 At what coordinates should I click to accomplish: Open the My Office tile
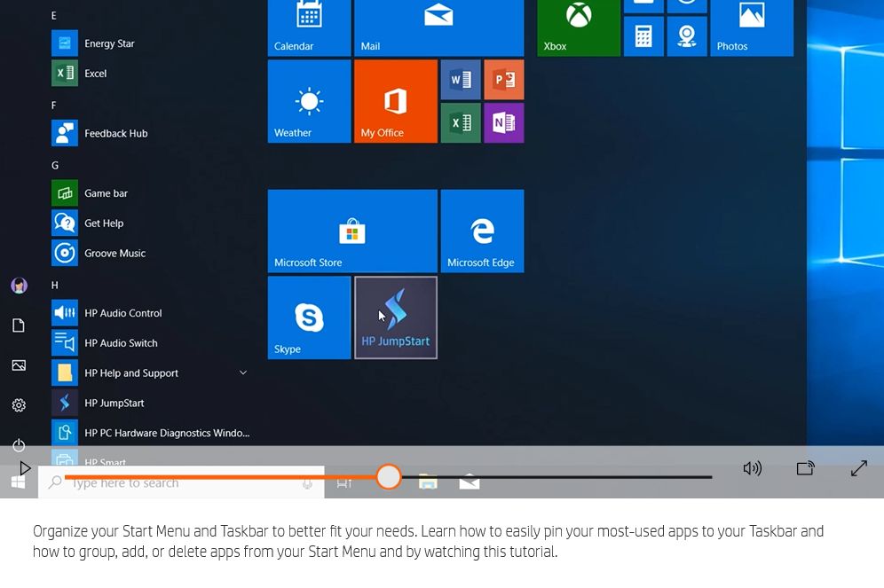(395, 101)
